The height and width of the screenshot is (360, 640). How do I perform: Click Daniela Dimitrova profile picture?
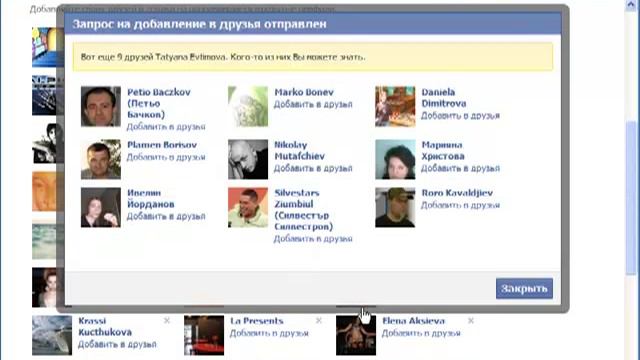[395, 106]
